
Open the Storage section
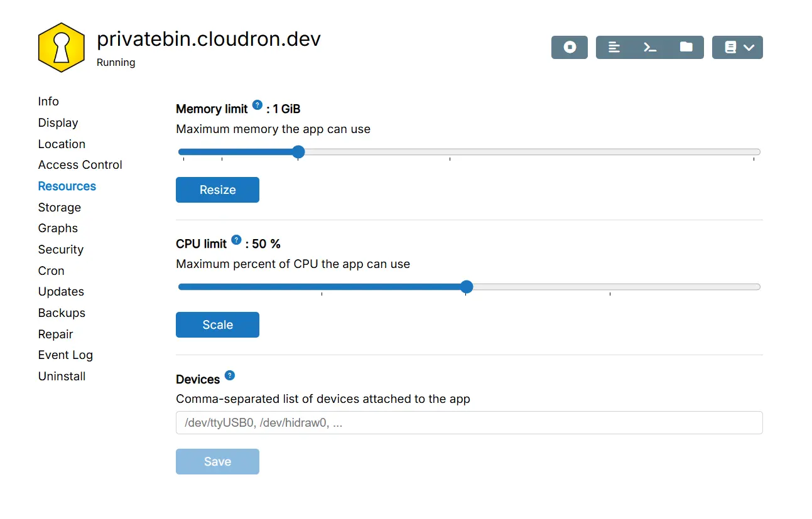click(x=60, y=207)
